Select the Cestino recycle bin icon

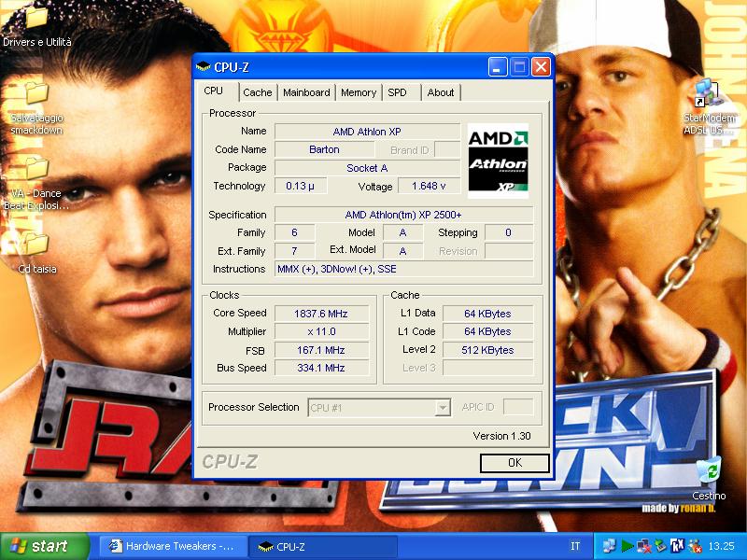pos(709,479)
